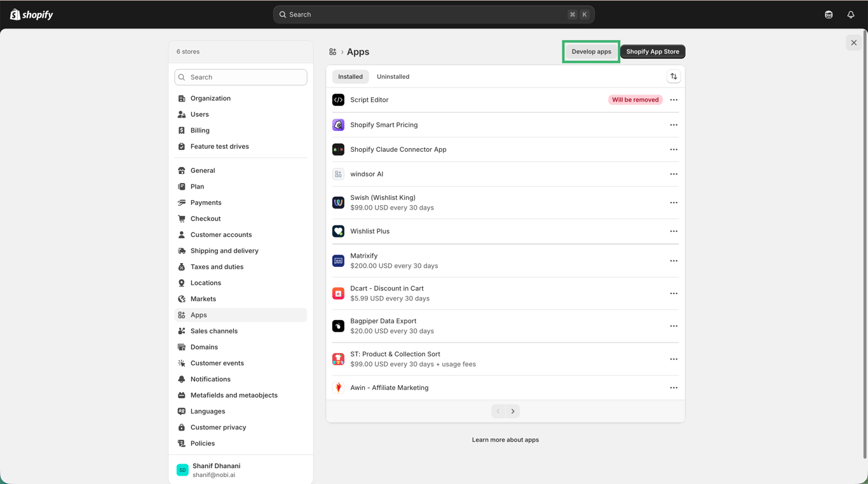868x484 pixels.
Task: Go to Shipping and delivery
Action: click(241, 251)
